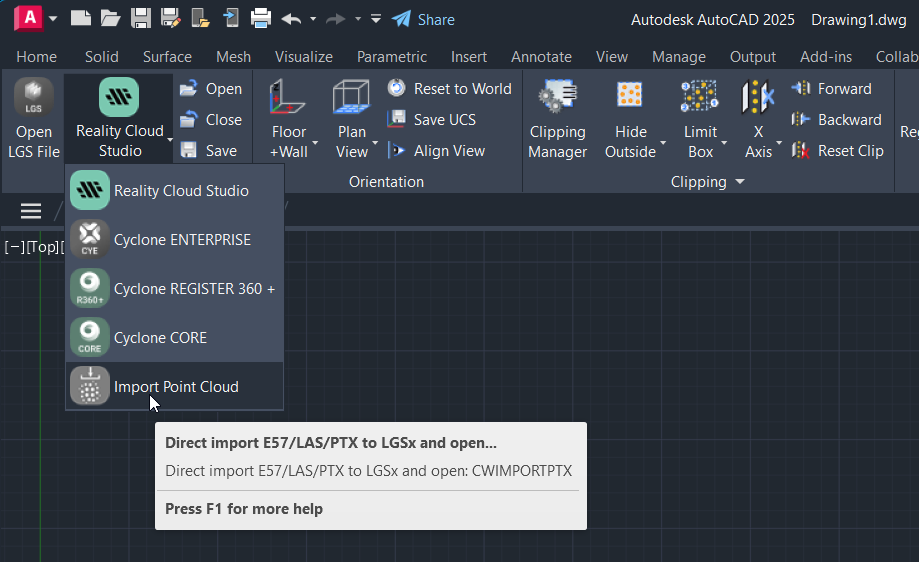Open the hamburger menu below the ribbon
Viewport: 919px width, 562px height.
[x=31, y=210]
